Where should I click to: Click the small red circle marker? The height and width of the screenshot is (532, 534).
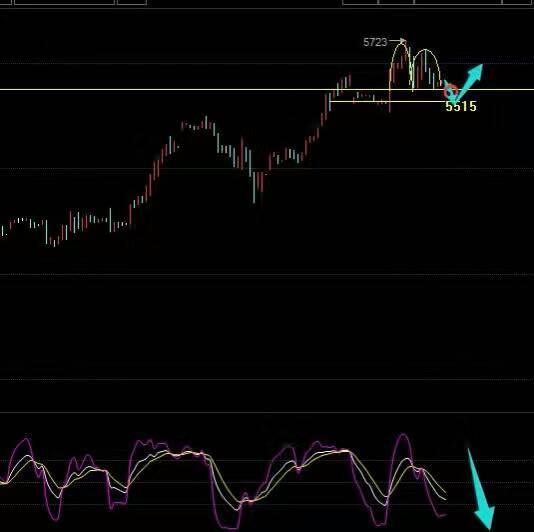451,91
